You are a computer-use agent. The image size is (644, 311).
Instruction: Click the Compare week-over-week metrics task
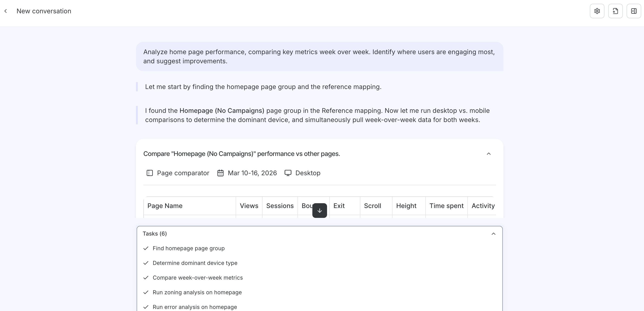[x=198, y=278]
